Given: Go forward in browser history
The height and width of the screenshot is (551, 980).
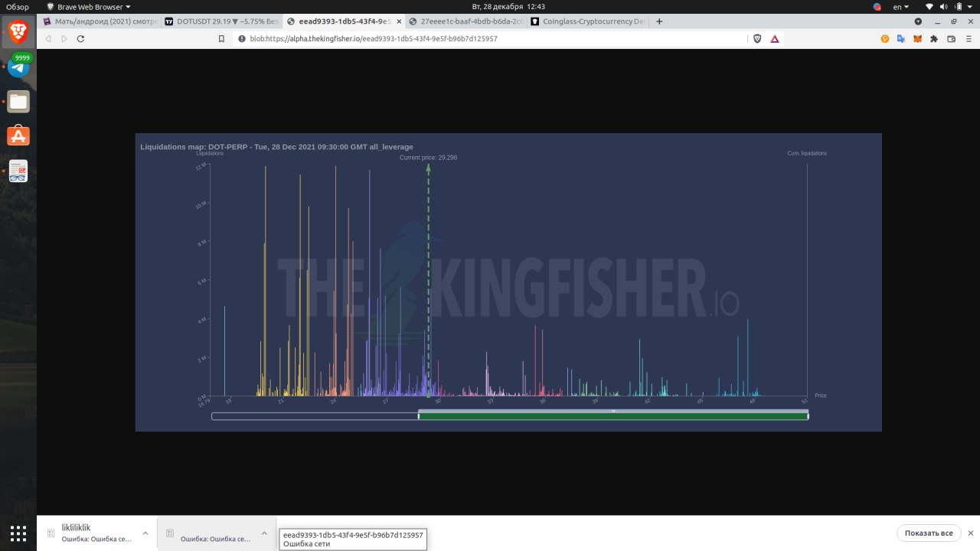Looking at the screenshot, I should click(64, 38).
